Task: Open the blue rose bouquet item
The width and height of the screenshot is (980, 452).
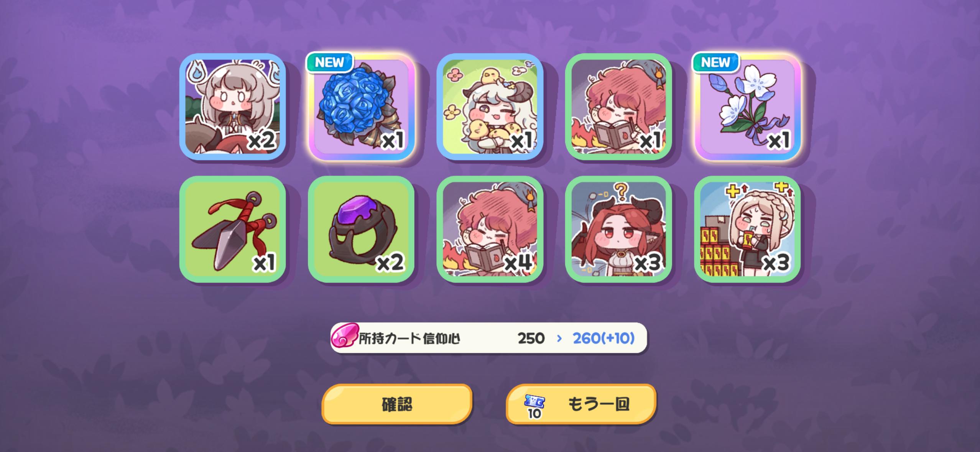Action: tap(362, 107)
